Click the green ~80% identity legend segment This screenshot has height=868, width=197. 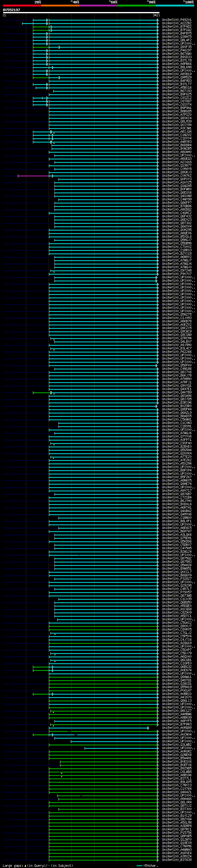tap(137, 6)
